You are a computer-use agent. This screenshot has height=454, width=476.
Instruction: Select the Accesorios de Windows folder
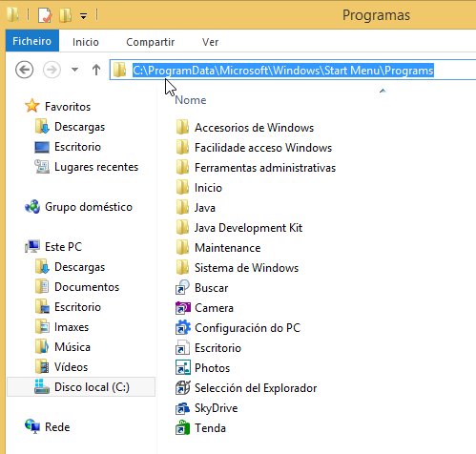[x=254, y=128]
